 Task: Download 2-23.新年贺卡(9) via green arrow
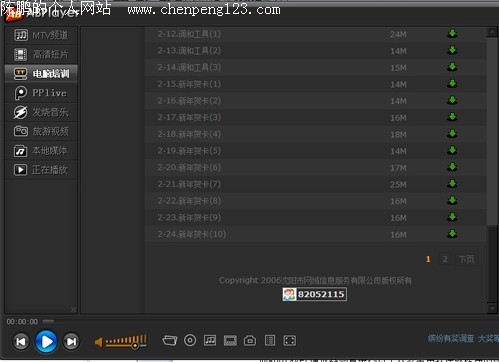[x=452, y=217]
